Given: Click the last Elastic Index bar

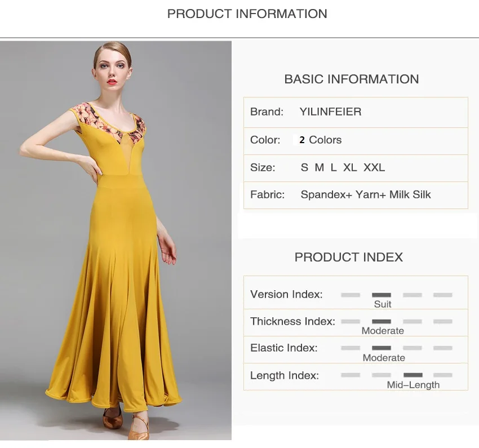Looking at the screenshot, I should pos(442,348).
